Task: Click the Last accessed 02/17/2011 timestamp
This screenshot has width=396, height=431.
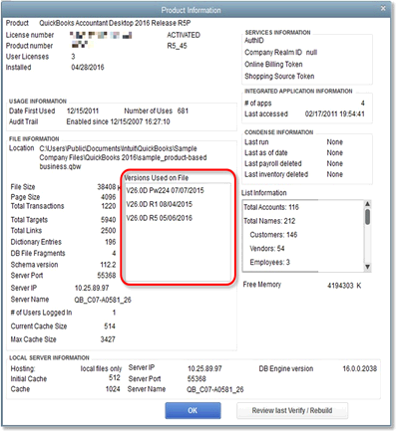Action: 335,114
